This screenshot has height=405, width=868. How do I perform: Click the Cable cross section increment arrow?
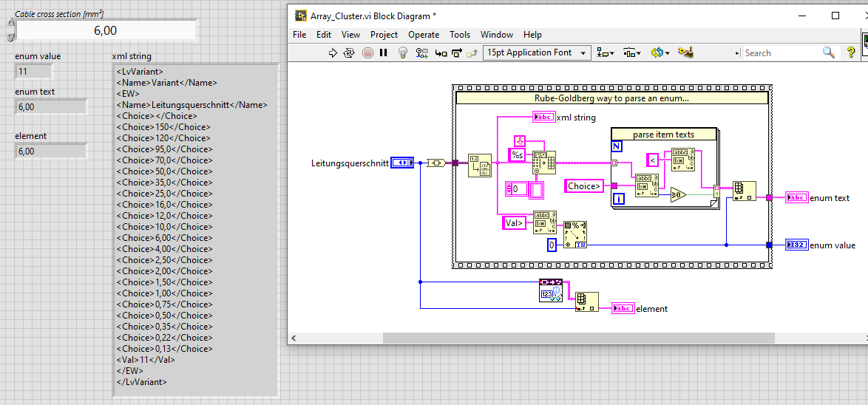[x=10, y=23]
